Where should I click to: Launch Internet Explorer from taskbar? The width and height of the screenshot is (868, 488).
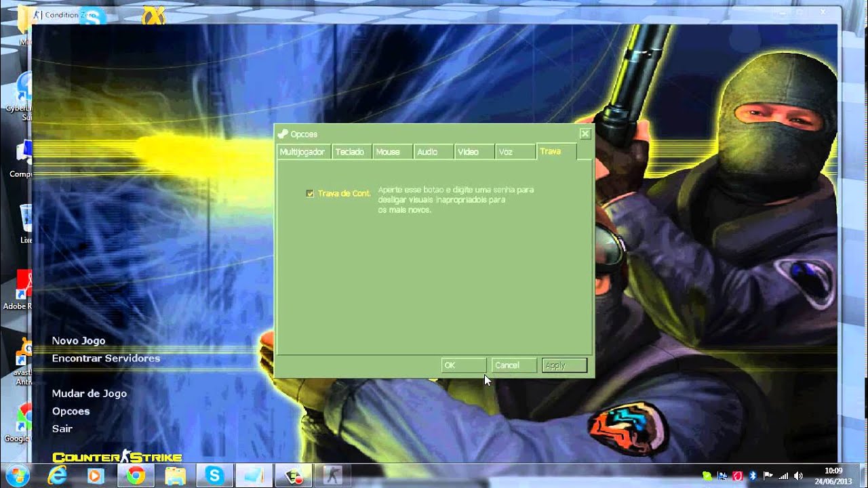click(x=58, y=475)
